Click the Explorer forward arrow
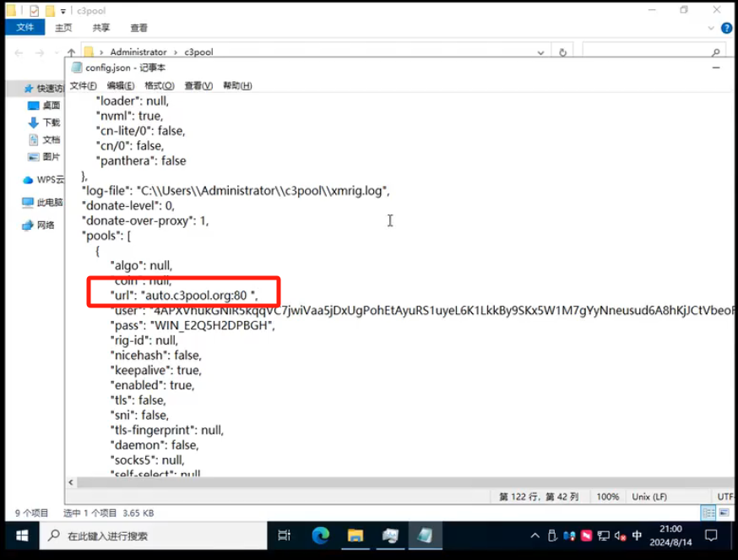The width and height of the screenshot is (738, 560). coord(40,52)
